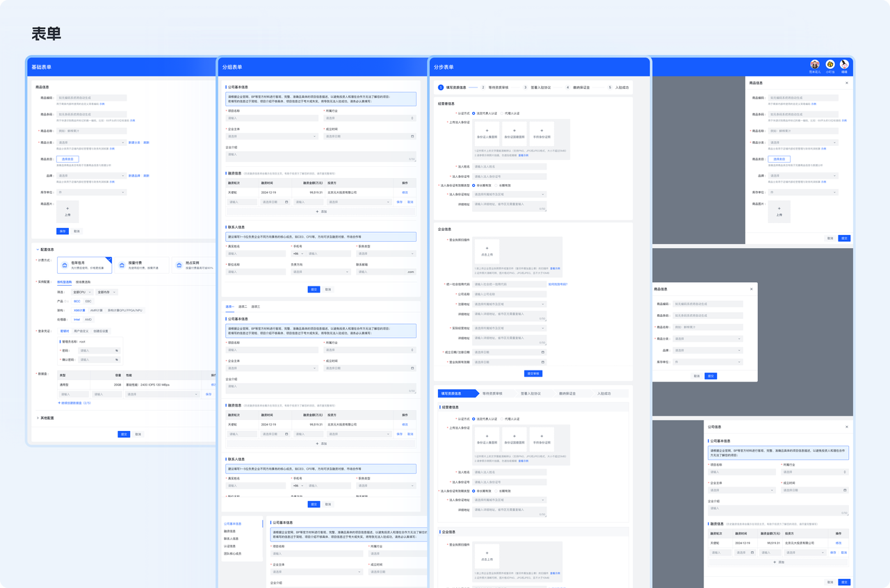Click + 继续创建数据盘 in 基础表单
The image size is (890, 588).
tap(74, 403)
